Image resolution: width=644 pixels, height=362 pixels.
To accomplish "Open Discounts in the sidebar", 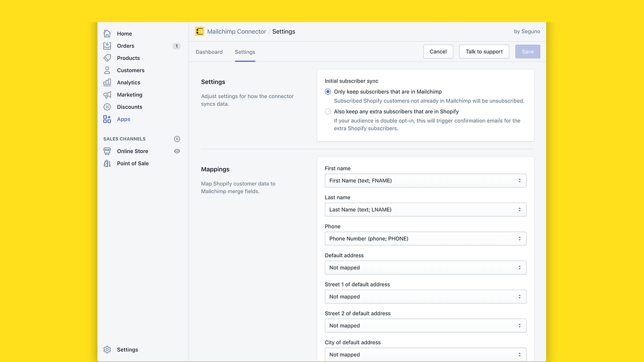I will (130, 107).
